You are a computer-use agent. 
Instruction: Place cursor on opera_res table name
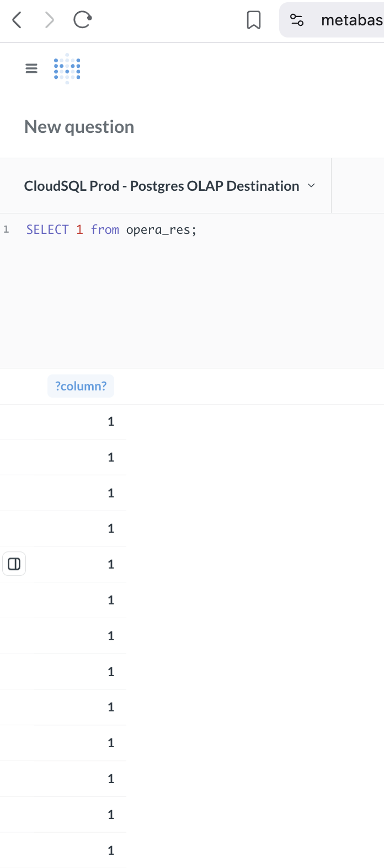pos(158,229)
